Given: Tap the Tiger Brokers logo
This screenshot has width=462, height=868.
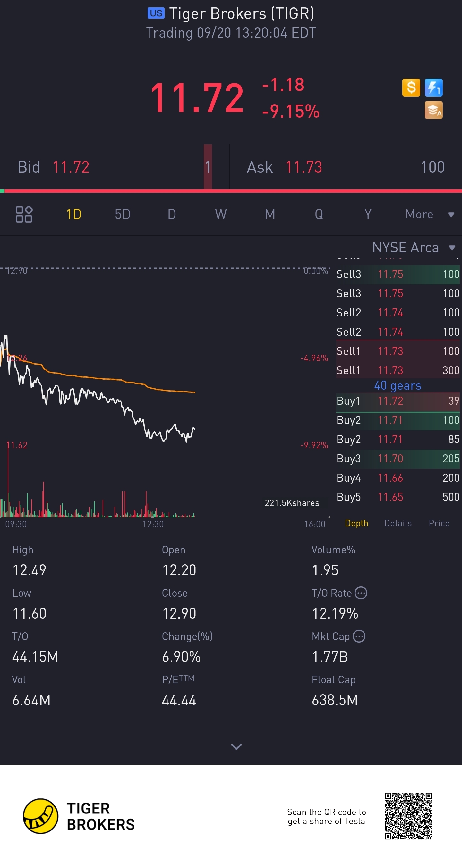Looking at the screenshot, I should [x=79, y=816].
